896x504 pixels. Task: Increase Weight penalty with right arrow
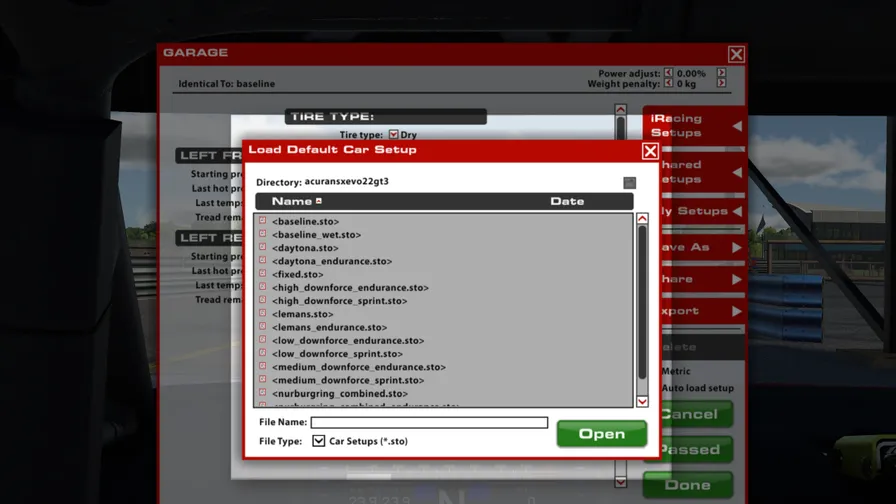(721, 83)
